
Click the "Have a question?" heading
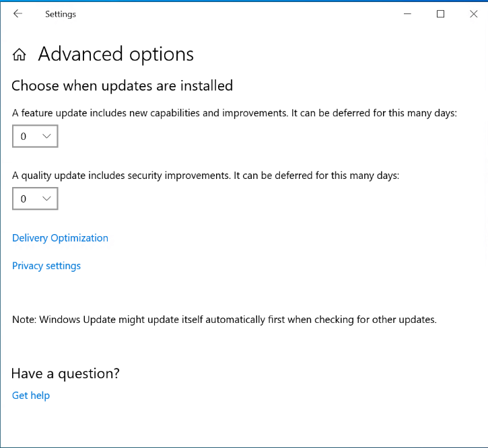(65, 373)
